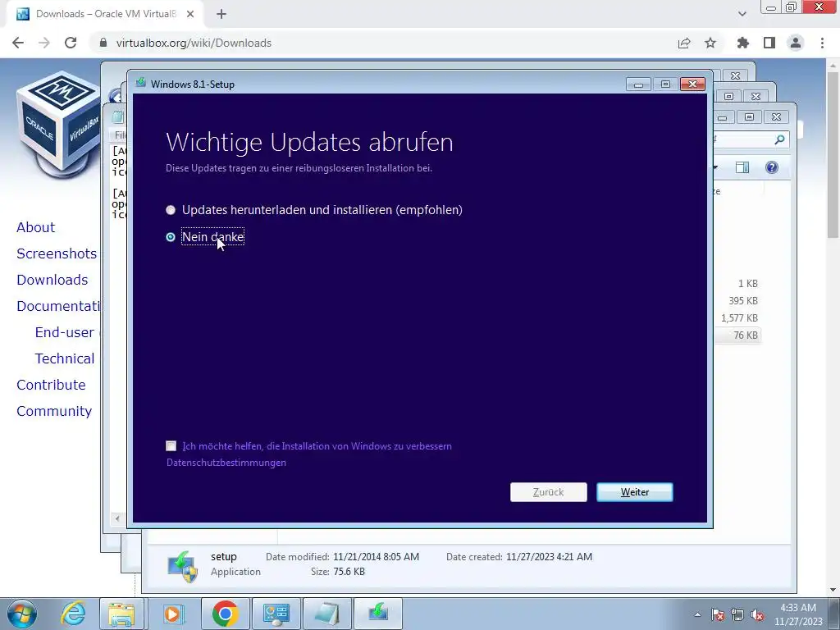Select the Nein danke radio button
Screen dimensions: 840x630
point(171,237)
